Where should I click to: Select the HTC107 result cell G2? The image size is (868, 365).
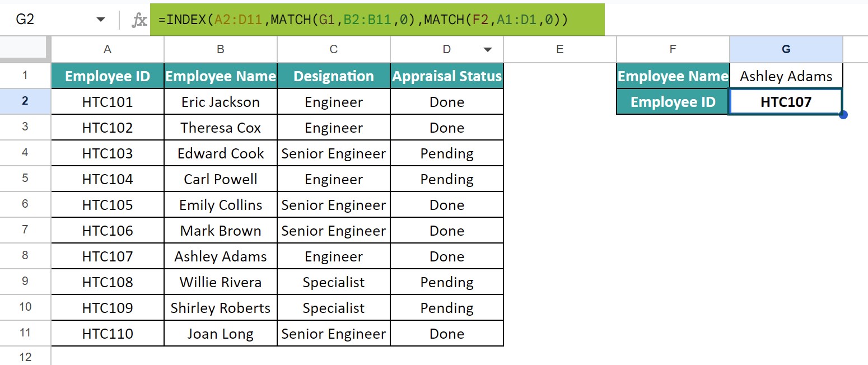point(786,102)
